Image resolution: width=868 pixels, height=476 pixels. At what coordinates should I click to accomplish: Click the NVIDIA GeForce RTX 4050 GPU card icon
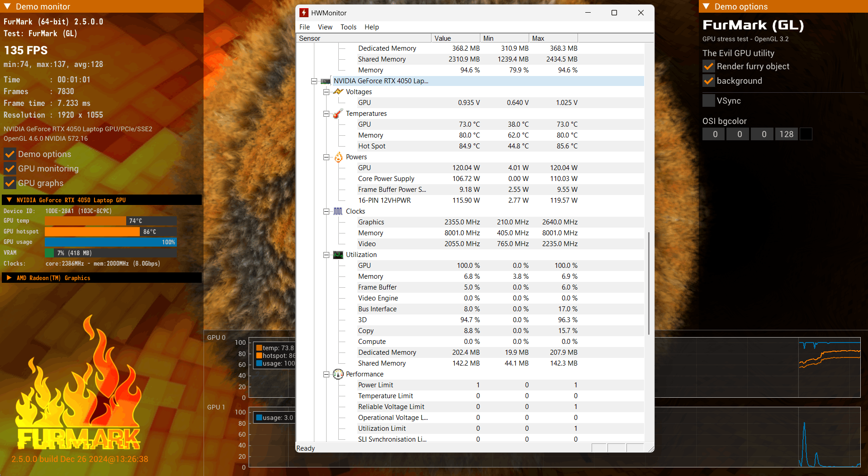(326, 81)
